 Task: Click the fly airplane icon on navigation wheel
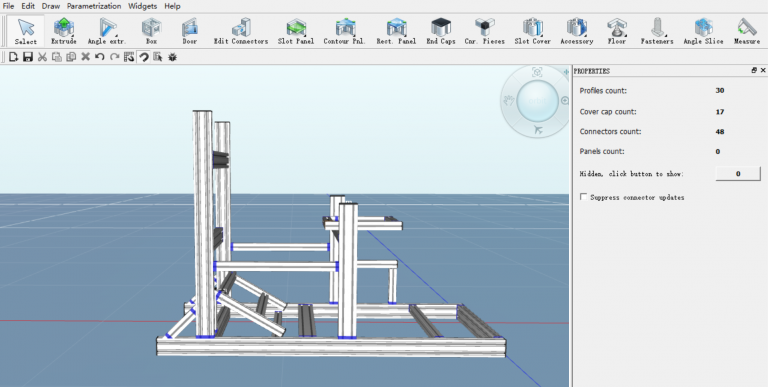point(538,130)
